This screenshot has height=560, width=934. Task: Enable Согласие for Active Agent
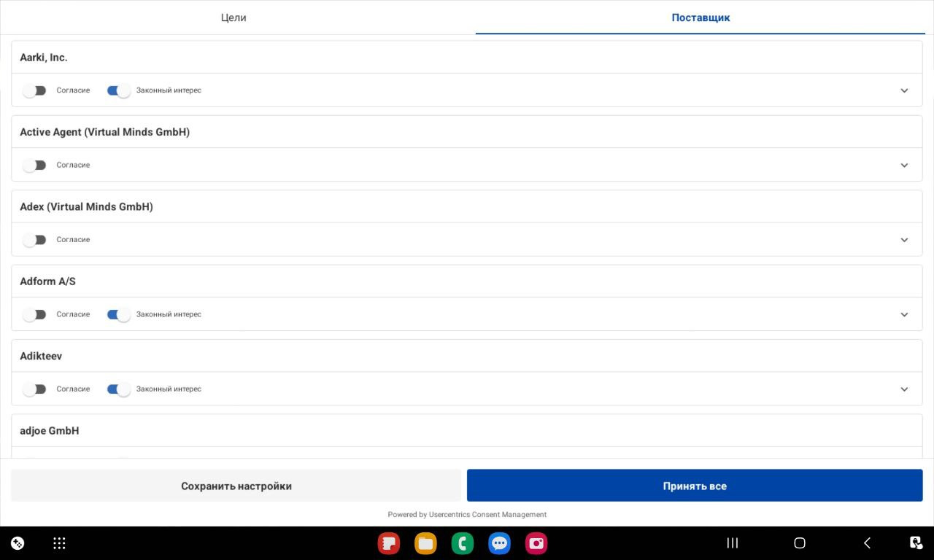click(x=34, y=166)
